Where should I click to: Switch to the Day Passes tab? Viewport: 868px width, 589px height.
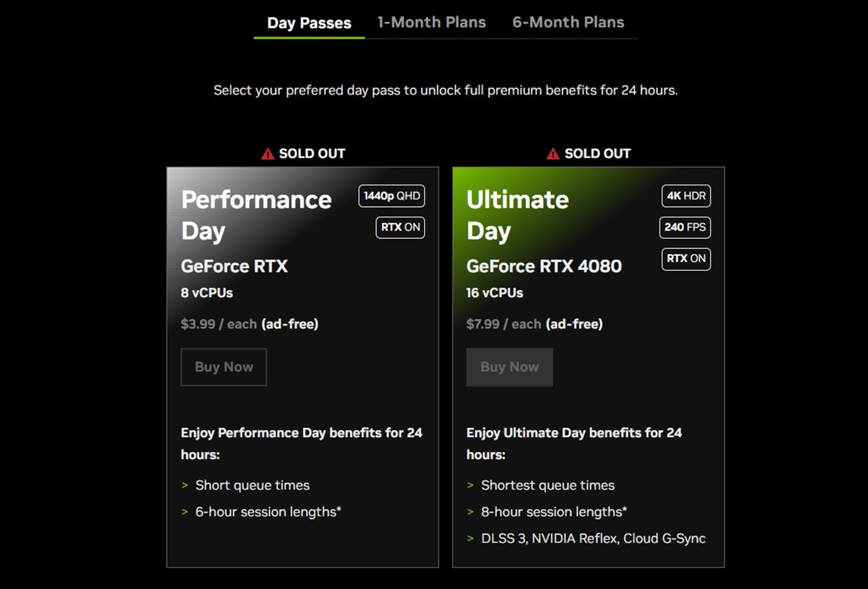click(x=309, y=23)
